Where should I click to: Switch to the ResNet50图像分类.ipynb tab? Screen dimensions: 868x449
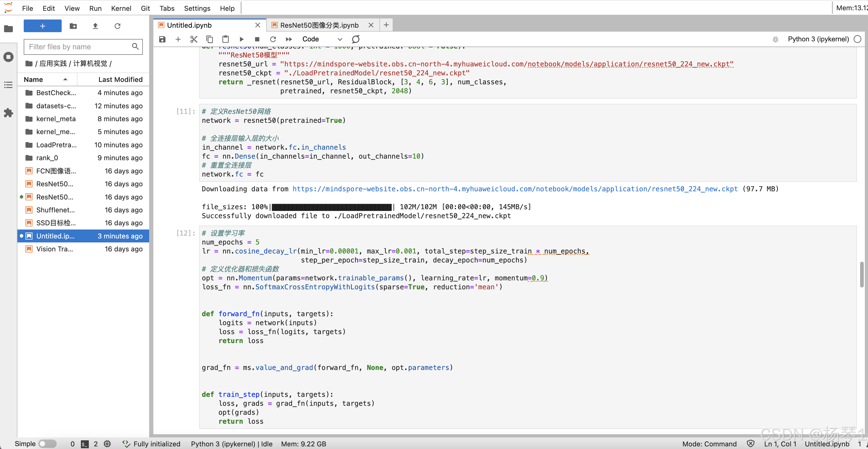(319, 25)
